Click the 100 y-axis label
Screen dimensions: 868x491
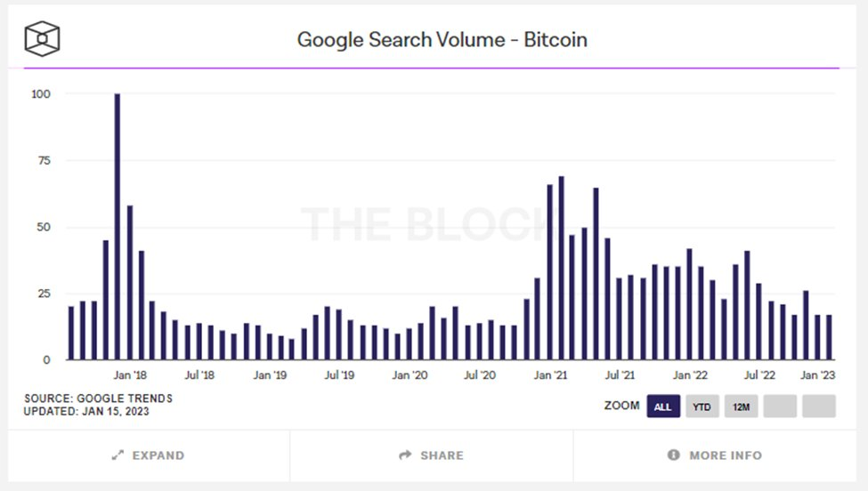[x=39, y=93]
